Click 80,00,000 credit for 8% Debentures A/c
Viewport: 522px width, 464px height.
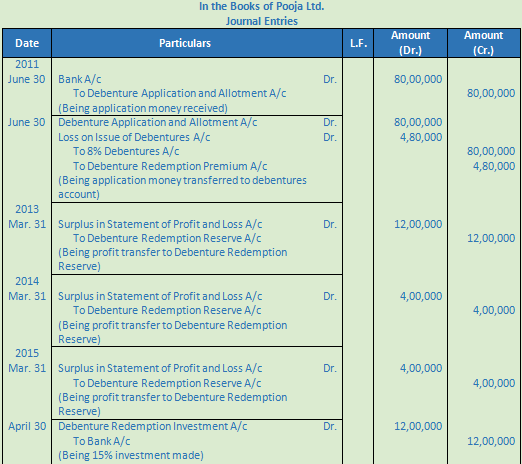point(491,151)
